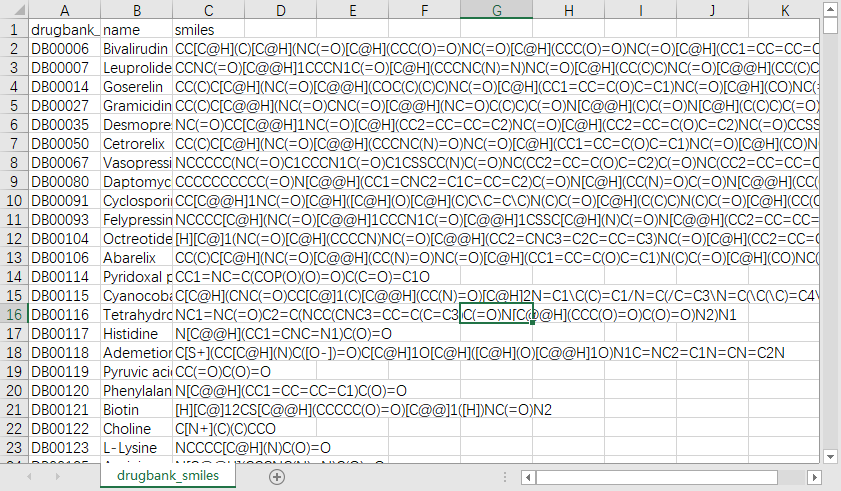Click horizontal scrollbar right arrow
841x491 pixels.
pyautogui.click(x=814, y=477)
